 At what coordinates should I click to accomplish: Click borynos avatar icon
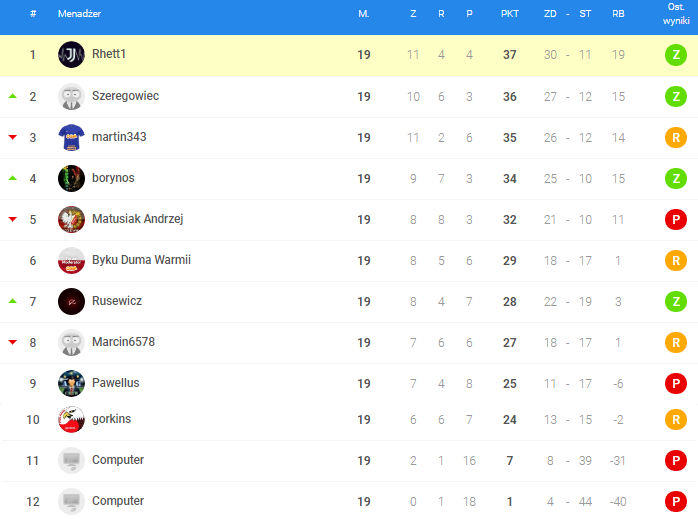click(71, 178)
